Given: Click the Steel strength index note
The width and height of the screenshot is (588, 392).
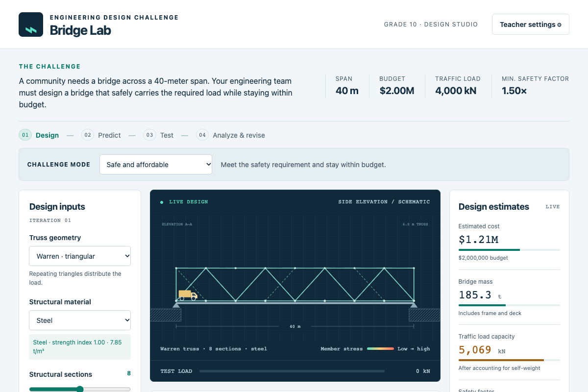Looking at the screenshot, I should [80, 346].
